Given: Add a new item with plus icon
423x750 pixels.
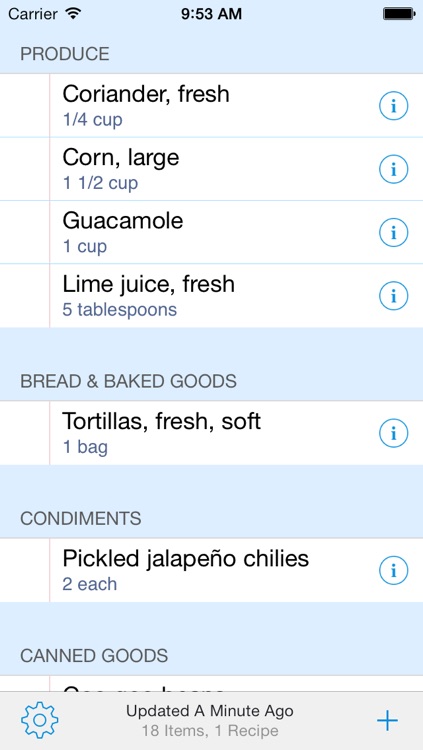Looking at the screenshot, I should pos(387,720).
